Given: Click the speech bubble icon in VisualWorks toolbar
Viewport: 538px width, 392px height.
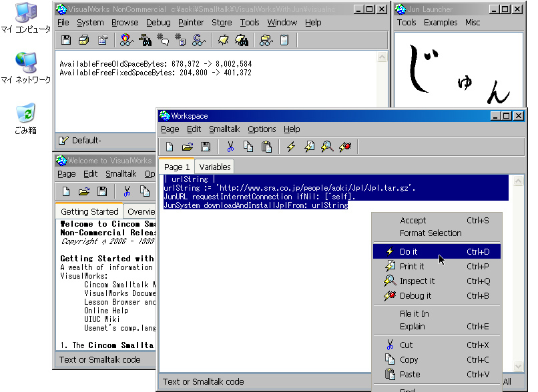Looking at the screenshot, I should click(163, 40).
